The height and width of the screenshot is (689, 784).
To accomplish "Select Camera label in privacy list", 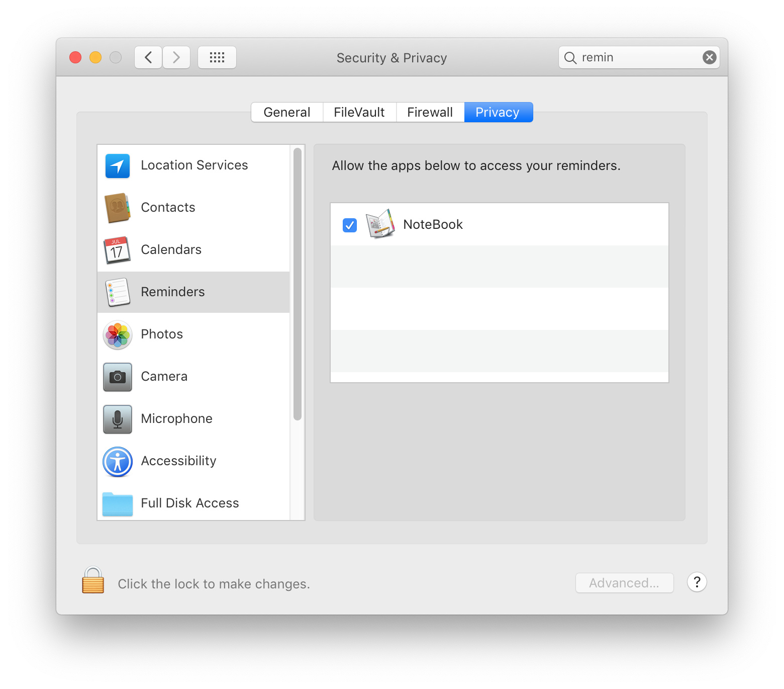I will click(164, 377).
